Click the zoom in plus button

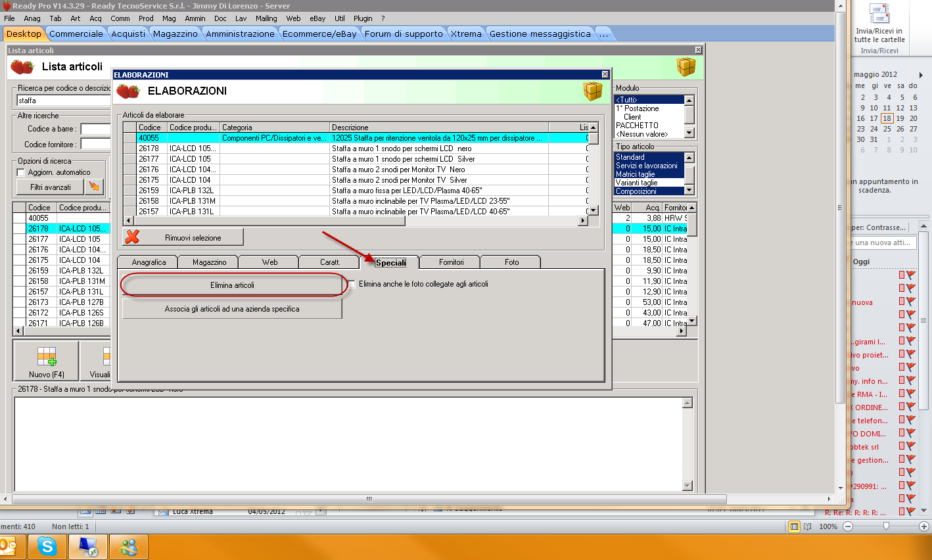pos(923,526)
